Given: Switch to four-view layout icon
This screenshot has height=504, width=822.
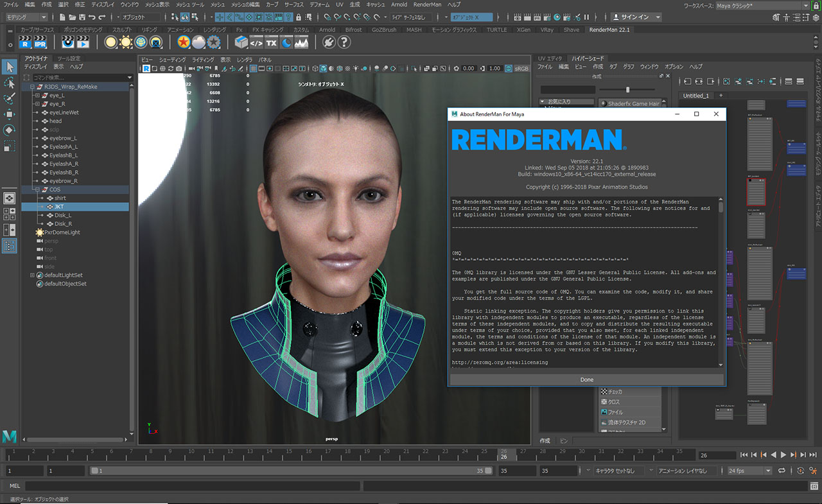Looking at the screenshot, I should click(x=9, y=214).
